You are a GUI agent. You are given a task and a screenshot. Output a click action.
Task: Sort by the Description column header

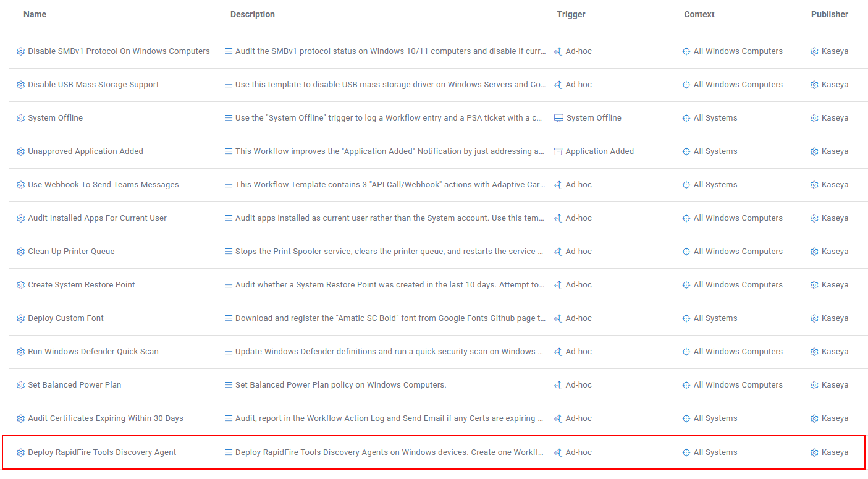pos(252,14)
